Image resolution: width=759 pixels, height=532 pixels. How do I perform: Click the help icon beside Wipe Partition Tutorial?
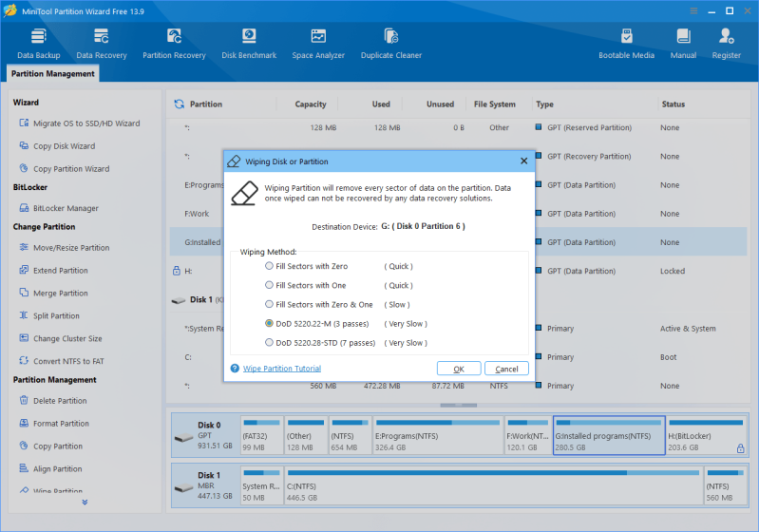(x=235, y=369)
